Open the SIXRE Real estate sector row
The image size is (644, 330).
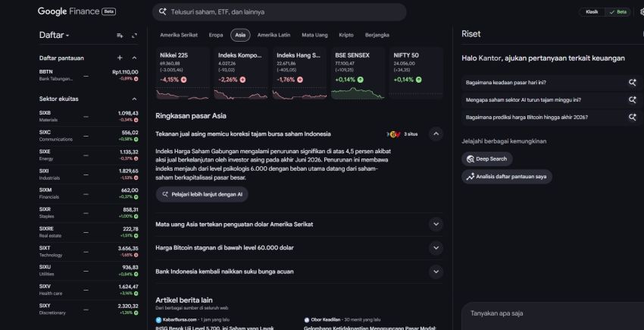click(89, 232)
